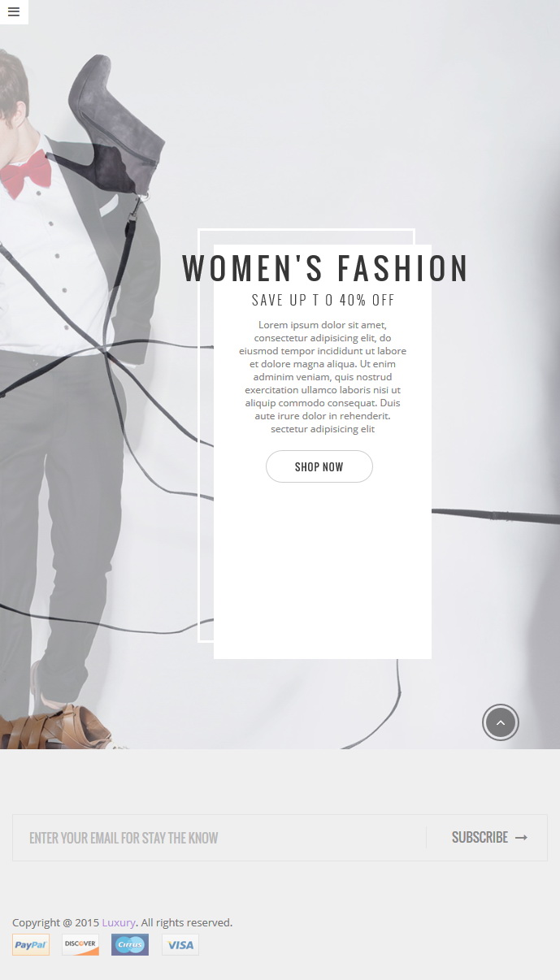Click the arrow icon beside Subscribe
The width and height of the screenshot is (560, 980).
[521, 838]
